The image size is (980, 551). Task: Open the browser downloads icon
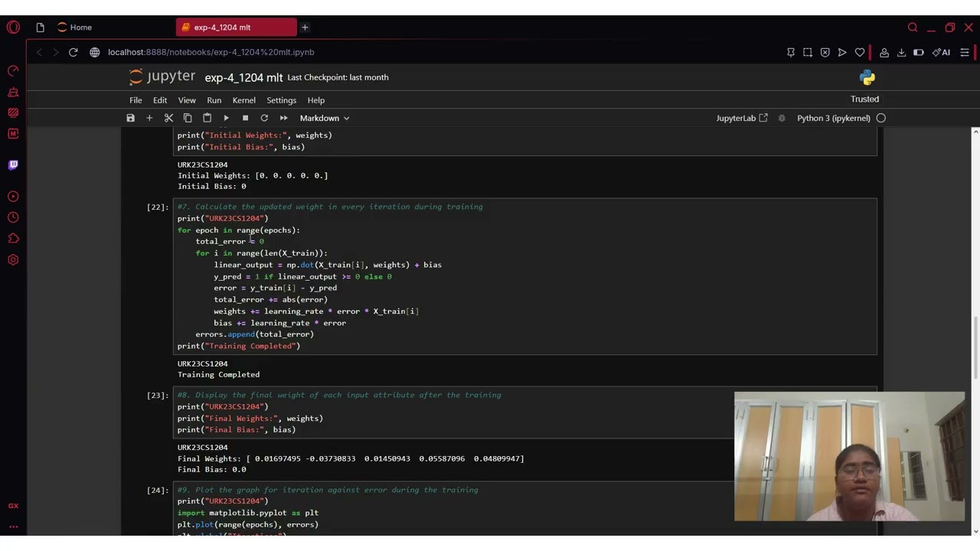point(901,52)
